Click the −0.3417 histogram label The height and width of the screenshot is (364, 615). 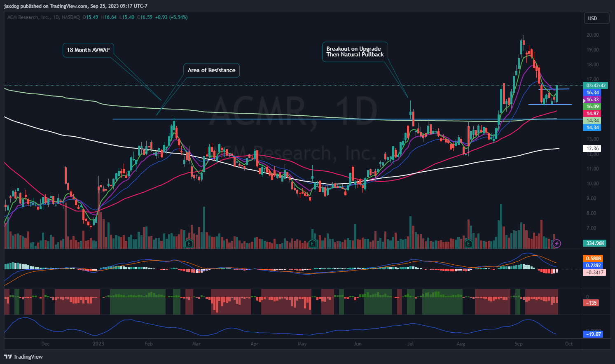coord(595,273)
